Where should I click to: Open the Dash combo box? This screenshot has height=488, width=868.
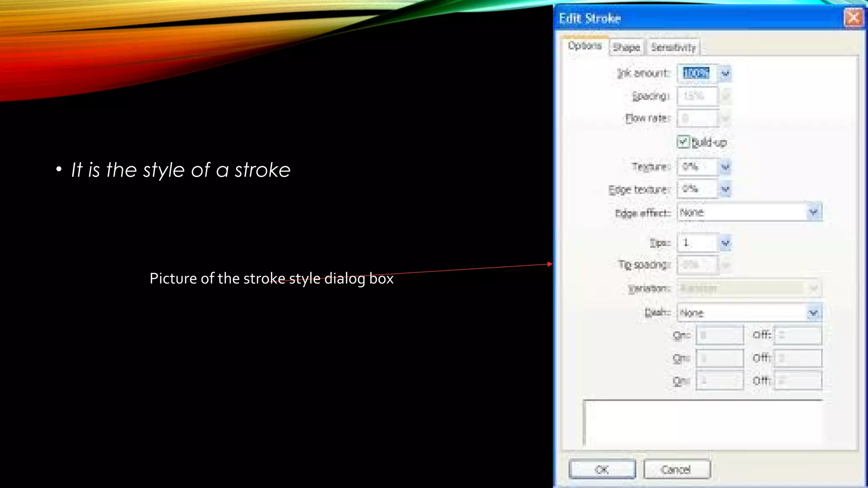pos(749,313)
